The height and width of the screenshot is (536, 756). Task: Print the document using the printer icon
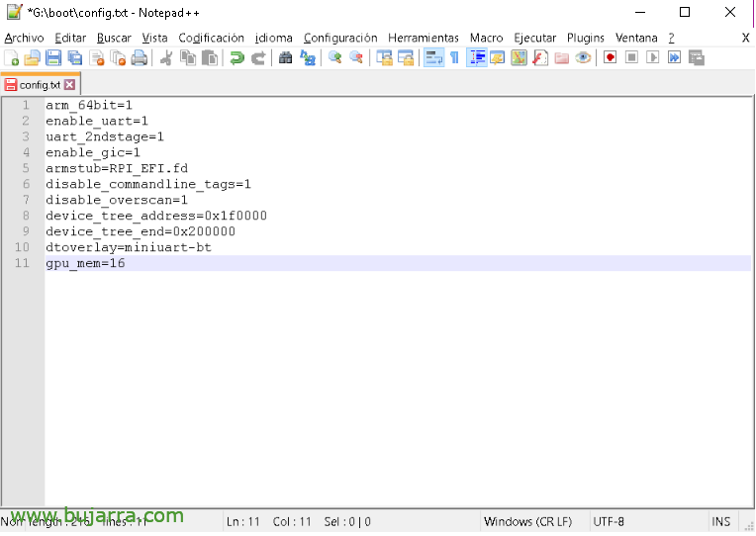(x=140, y=57)
